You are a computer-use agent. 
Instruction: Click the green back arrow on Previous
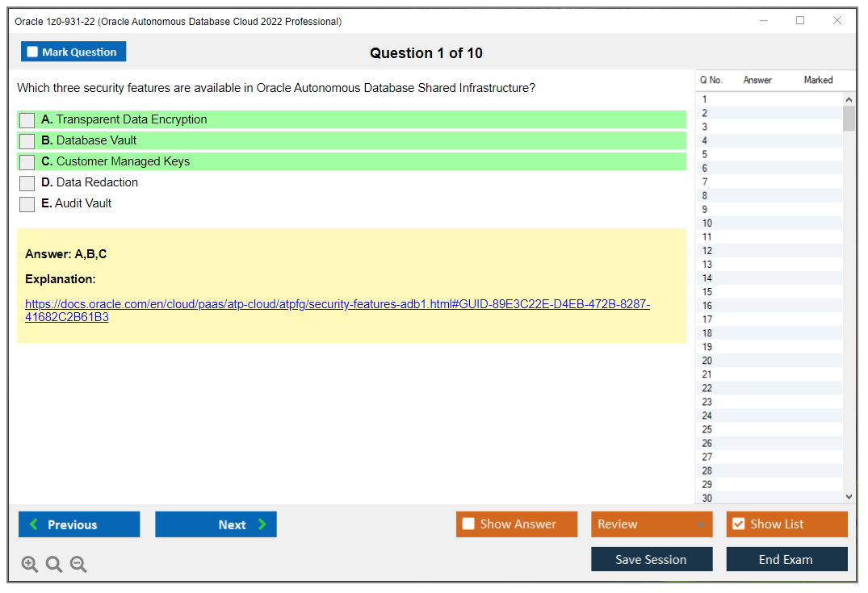pos(33,524)
